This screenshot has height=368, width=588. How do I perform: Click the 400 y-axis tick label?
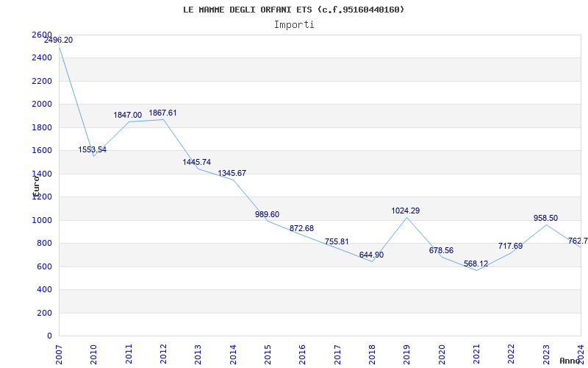tap(45, 289)
